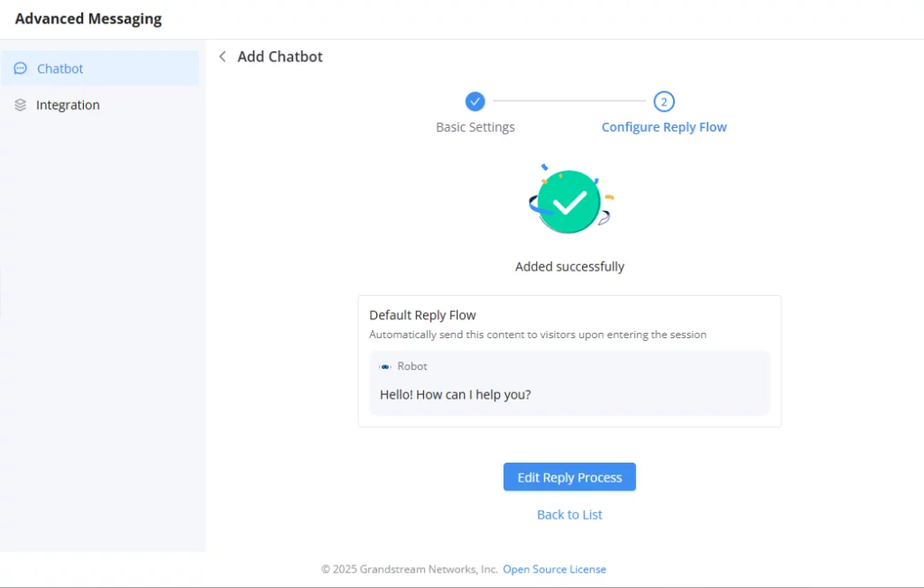Click the step 2 circle indicator
Image resolution: width=924 pixels, height=588 pixels.
663,101
